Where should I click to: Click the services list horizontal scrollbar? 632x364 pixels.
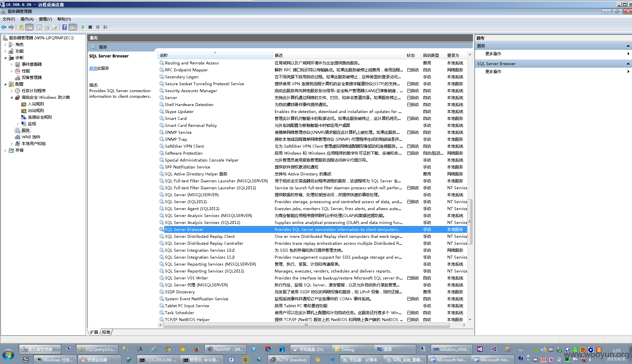(306, 325)
